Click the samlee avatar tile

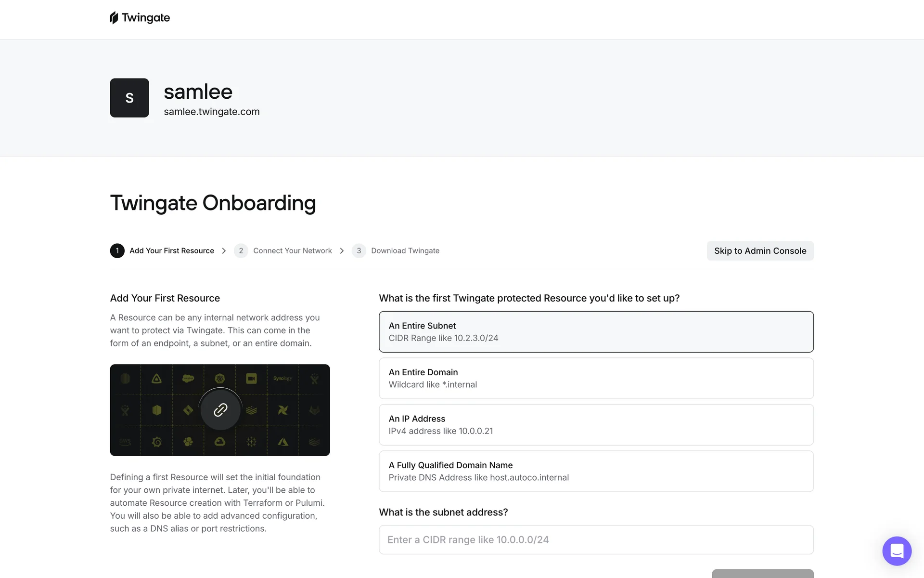[129, 98]
